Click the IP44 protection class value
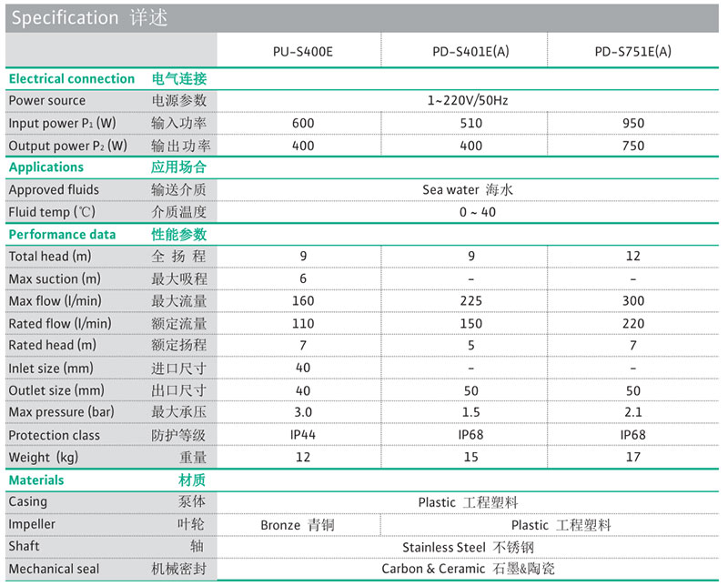Viewport: 728px width, 586px height. 303,435
